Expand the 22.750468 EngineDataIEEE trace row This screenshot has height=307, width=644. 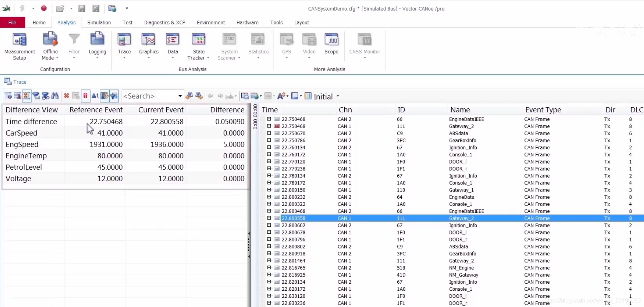click(x=269, y=119)
